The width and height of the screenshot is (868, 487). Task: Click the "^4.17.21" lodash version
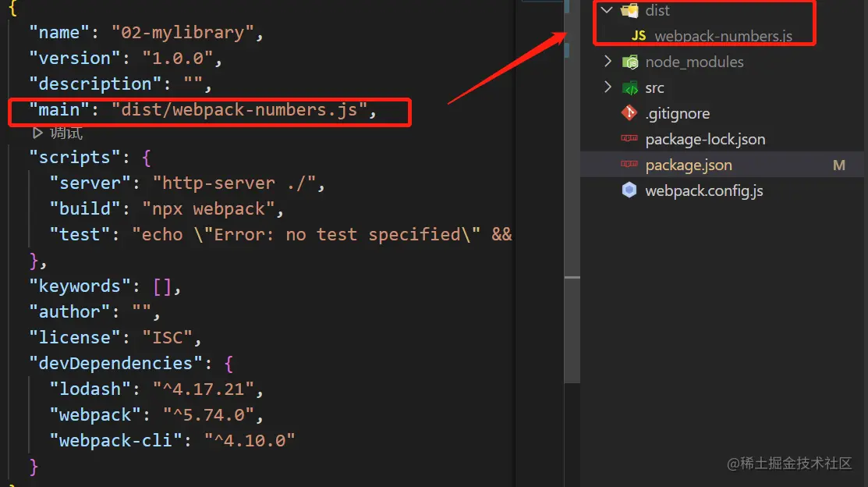(204, 389)
